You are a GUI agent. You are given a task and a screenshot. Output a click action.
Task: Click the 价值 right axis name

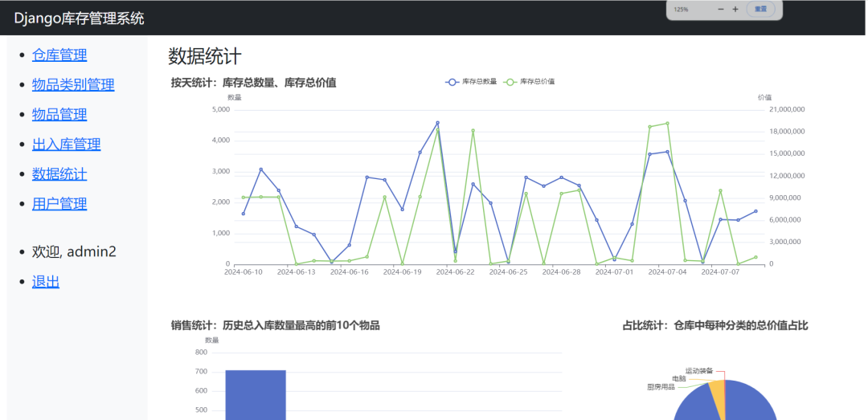[x=764, y=97]
